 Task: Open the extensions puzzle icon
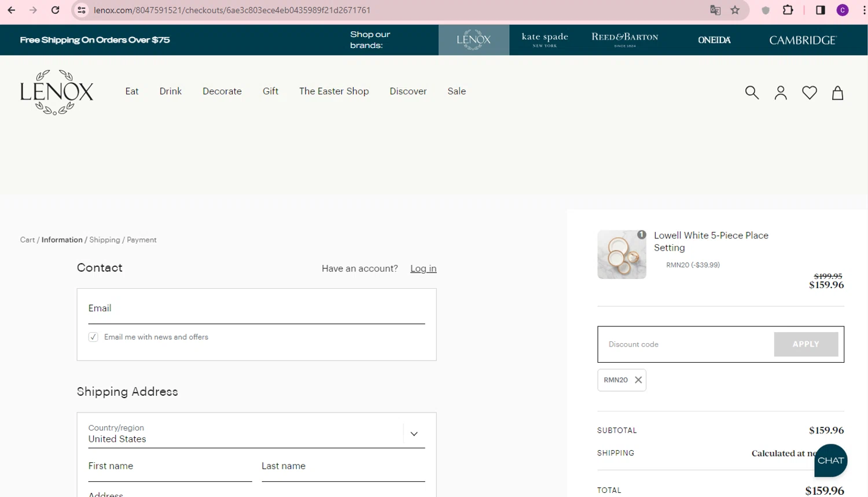tap(788, 10)
